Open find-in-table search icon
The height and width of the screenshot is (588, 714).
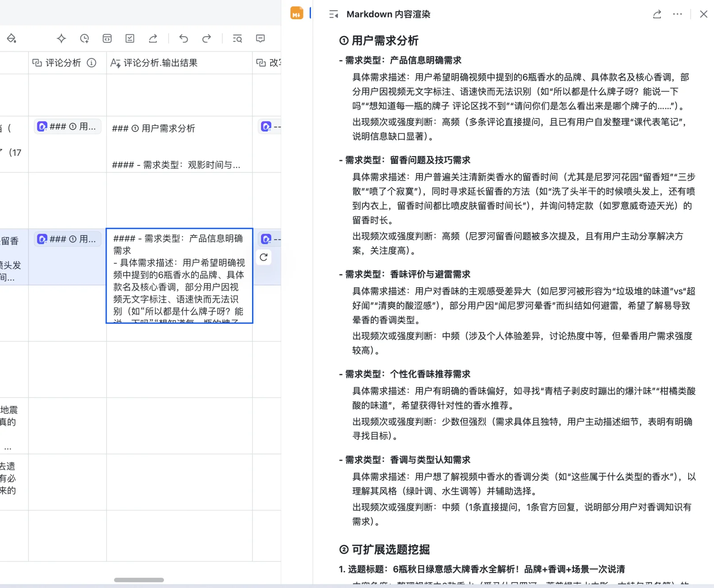(237, 39)
